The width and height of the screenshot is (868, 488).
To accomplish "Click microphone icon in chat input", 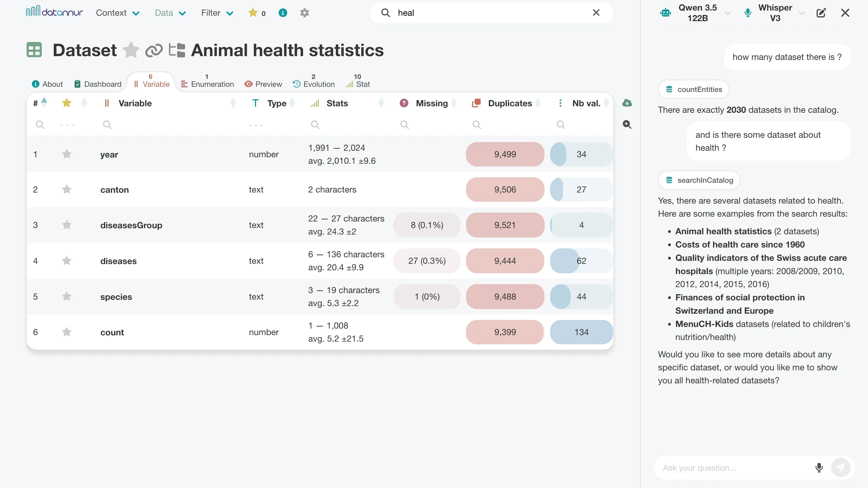I will pyautogui.click(x=819, y=468).
